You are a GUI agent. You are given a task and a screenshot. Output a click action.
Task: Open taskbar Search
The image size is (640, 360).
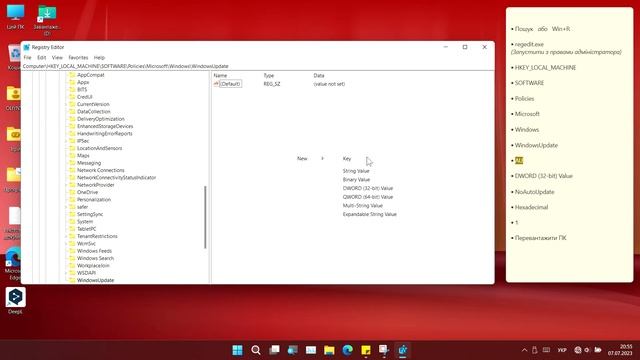point(256,350)
